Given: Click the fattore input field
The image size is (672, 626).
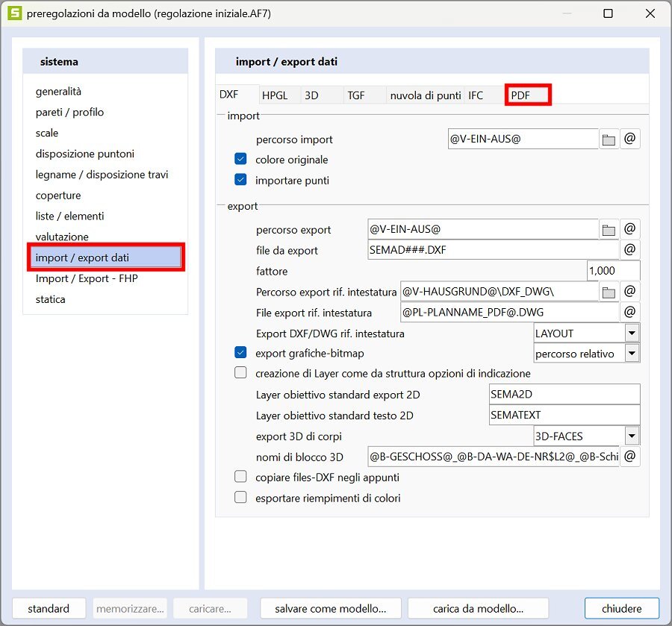Looking at the screenshot, I should [x=612, y=271].
